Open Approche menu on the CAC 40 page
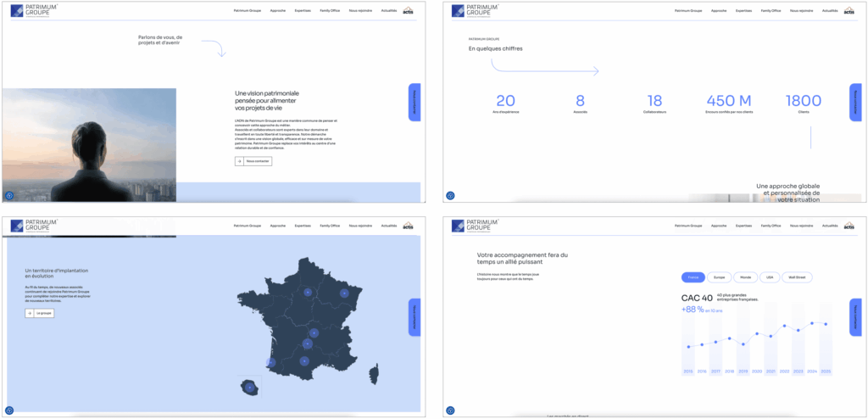 click(719, 226)
